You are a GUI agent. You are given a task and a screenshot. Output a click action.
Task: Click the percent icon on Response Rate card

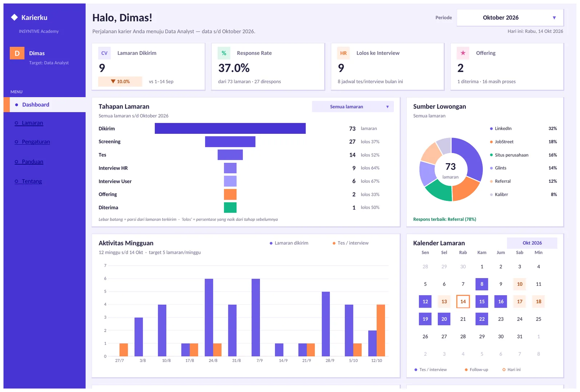tap(224, 53)
